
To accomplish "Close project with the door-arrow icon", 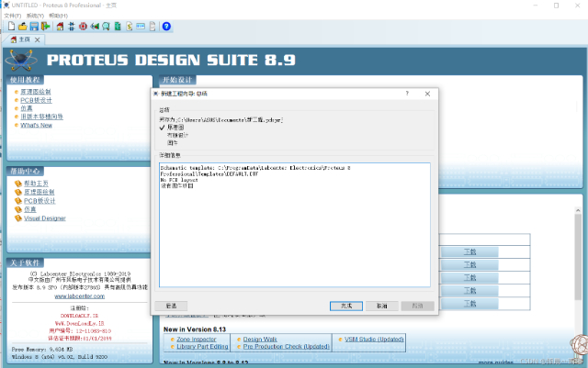I will click(46, 27).
